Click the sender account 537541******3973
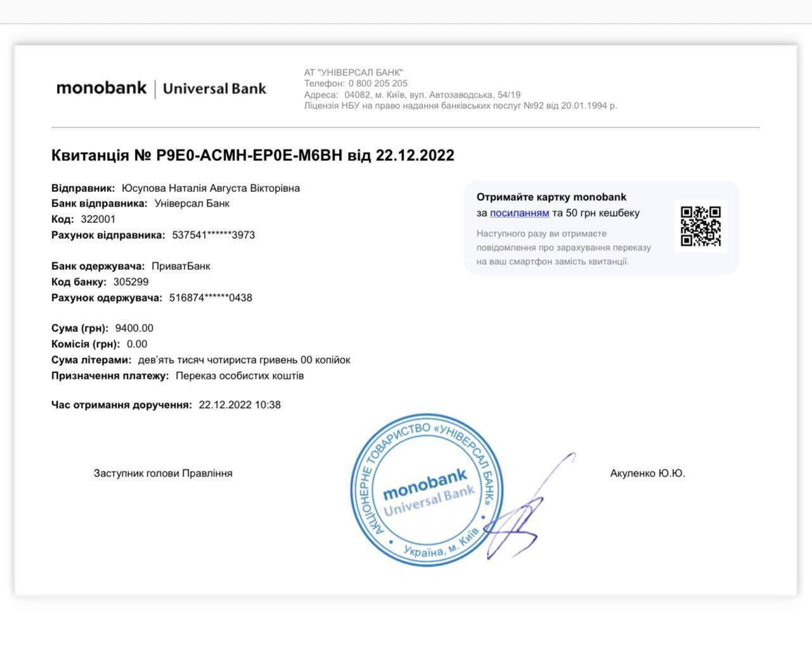The width and height of the screenshot is (812, 657). click(214, 235)
